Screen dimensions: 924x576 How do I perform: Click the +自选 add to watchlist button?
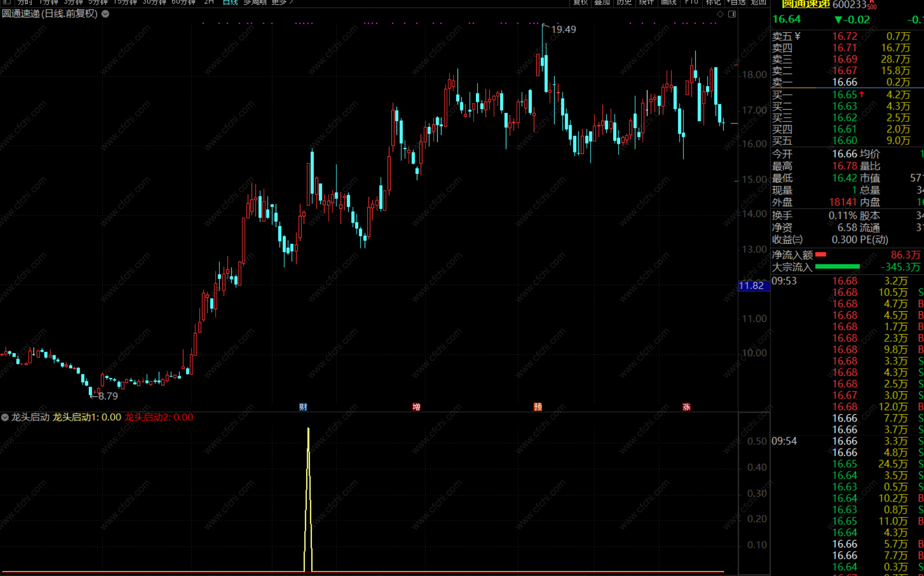pos(736,2)
